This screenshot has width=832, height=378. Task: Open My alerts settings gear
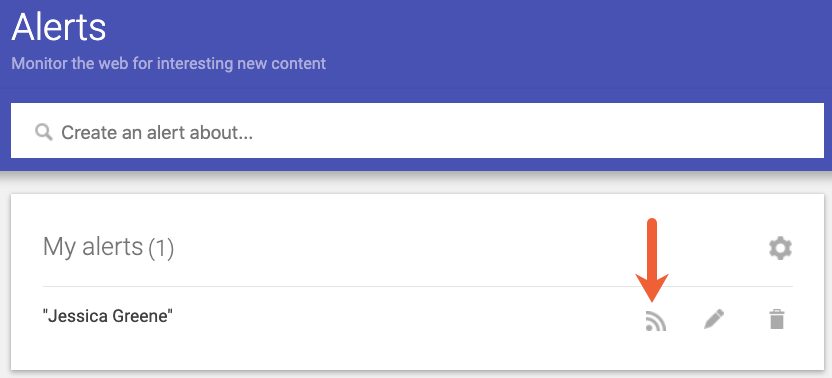[x=780, y=248]
